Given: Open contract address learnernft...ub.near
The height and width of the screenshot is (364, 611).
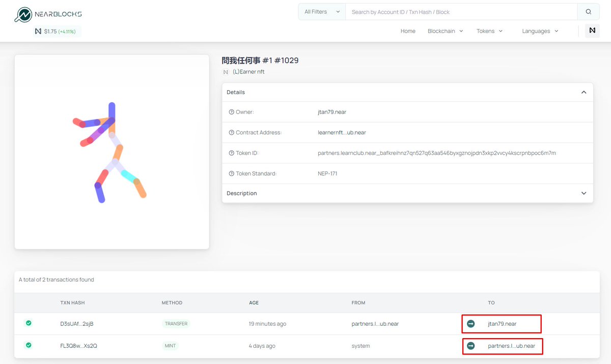Looking at the screenshot, I should point(342,132).
